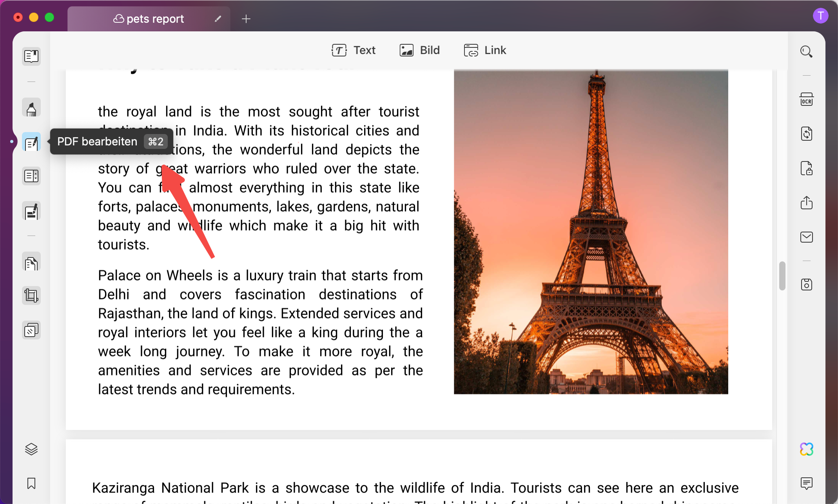The width and height of the screenshot is (838, 504).
Task: Open the protect PDF with password icon
Action: point(806,169)
